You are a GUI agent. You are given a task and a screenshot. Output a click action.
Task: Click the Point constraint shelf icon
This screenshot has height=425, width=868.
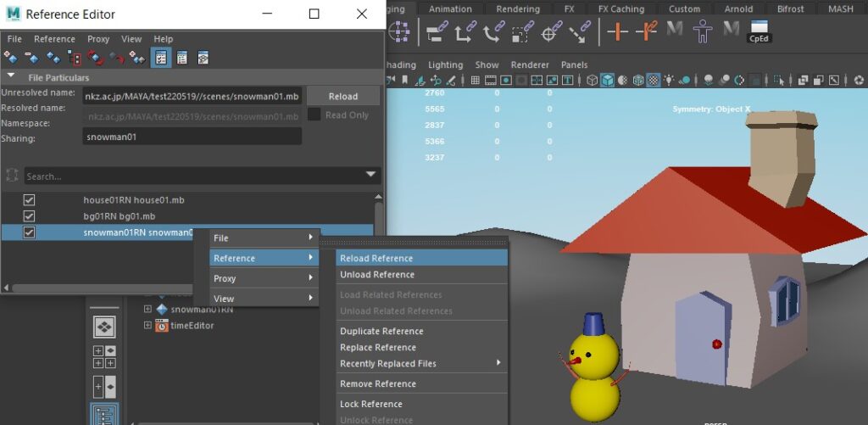pyautogui.click(x=465, y=31)
